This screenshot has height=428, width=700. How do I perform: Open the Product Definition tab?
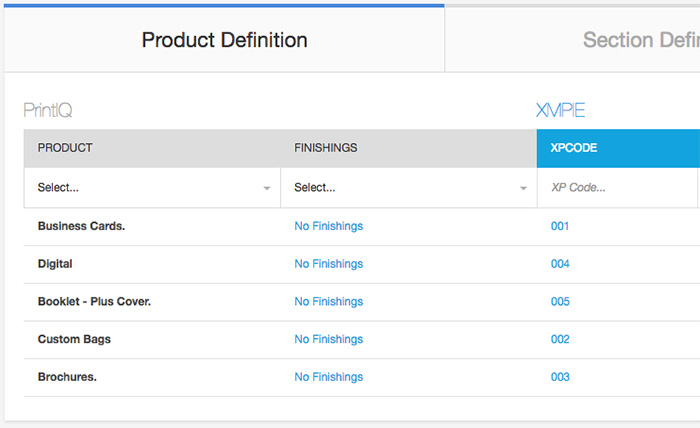[x=224, y=41]
